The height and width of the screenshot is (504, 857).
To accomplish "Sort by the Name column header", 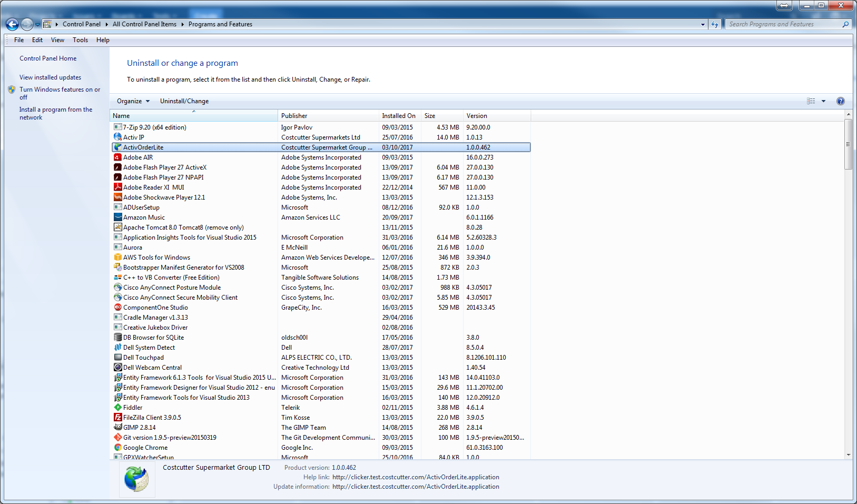I will coord(193,115).
